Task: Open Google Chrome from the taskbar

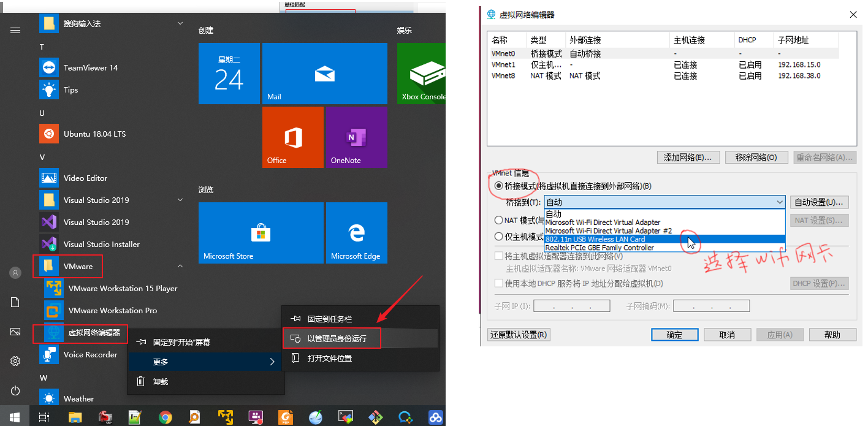Action: pos(165,417)
